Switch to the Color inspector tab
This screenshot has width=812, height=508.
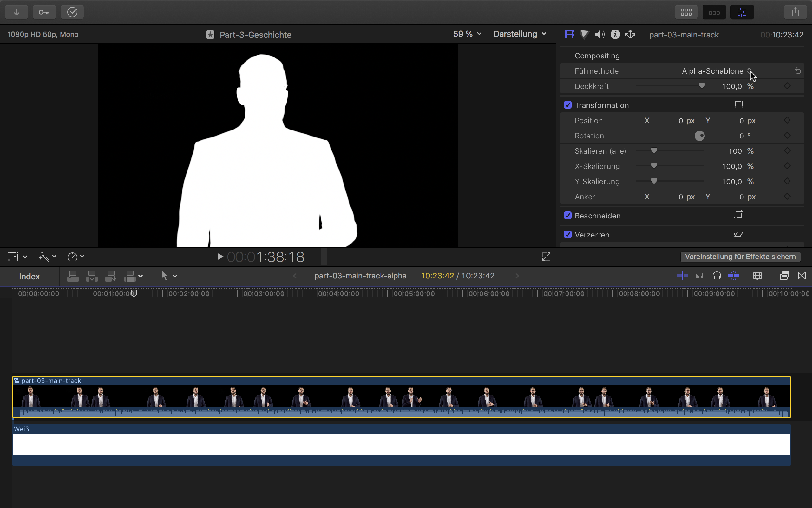(x=585, y=34)
